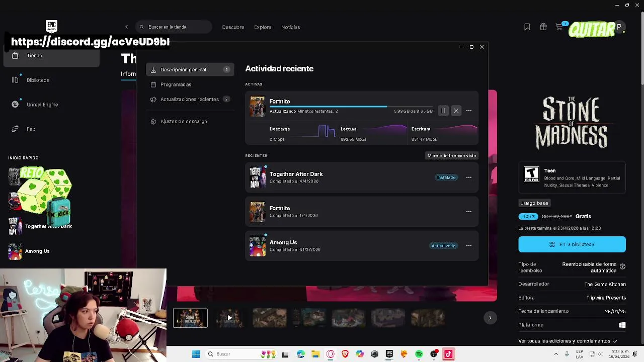Click the Among Us game thumbnail
Image resolution: width=644 pixels, height=362 pixels.
tap(258, 246)
